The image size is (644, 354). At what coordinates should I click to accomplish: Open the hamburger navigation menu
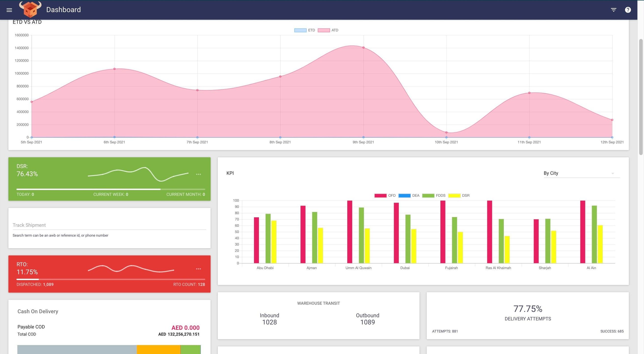point(9,10)
